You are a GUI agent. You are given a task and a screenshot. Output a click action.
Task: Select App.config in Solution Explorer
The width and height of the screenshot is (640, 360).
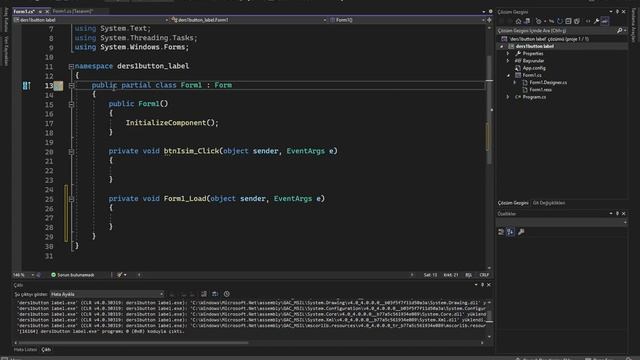(x=533, y=68)
